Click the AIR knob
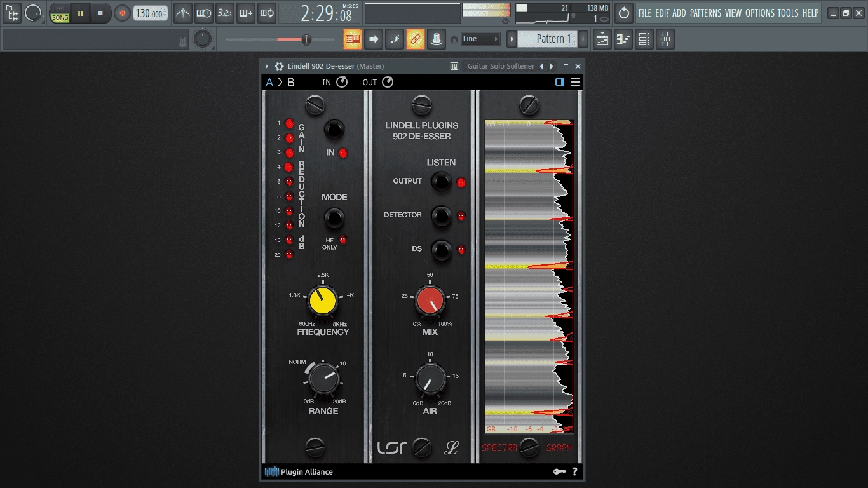This screenshot has width=868, height=488. tap(431, 379)
